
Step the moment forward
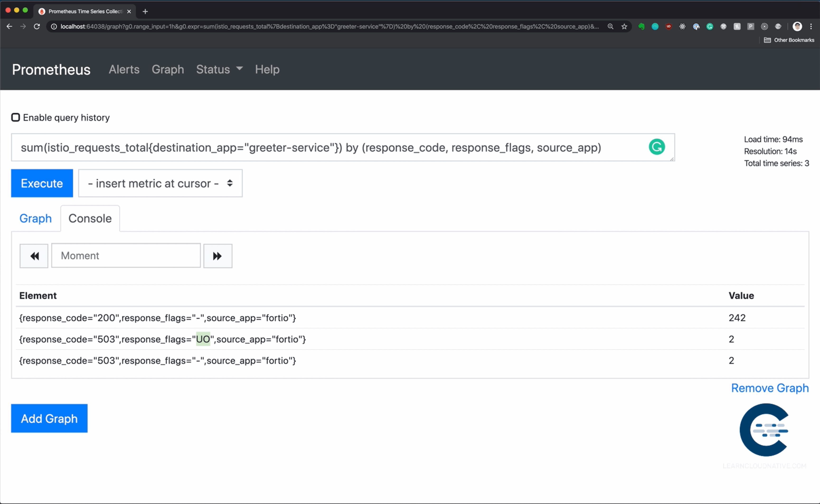click(x=218, y=256)
